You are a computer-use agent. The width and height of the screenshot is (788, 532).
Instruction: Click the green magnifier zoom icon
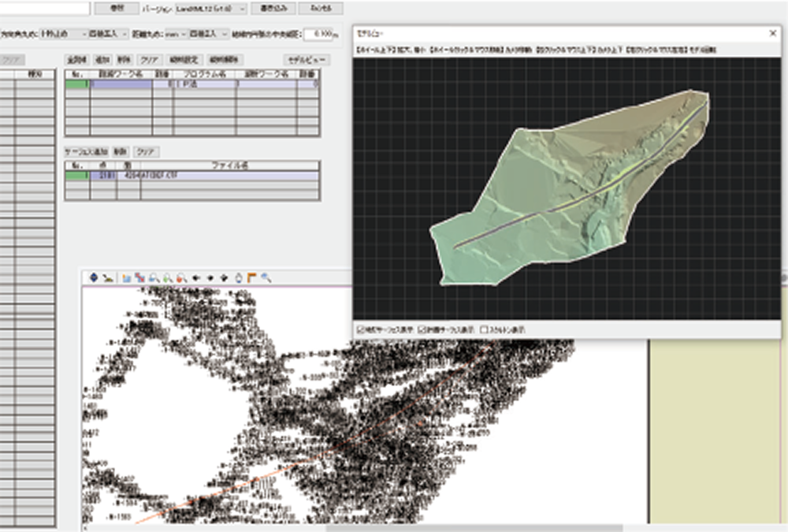168,277
